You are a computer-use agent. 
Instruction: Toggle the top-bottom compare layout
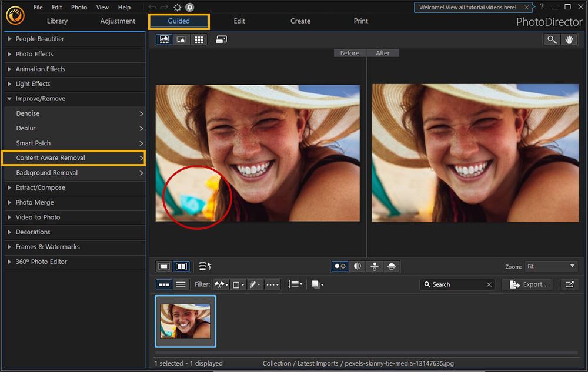pos(375,266)
